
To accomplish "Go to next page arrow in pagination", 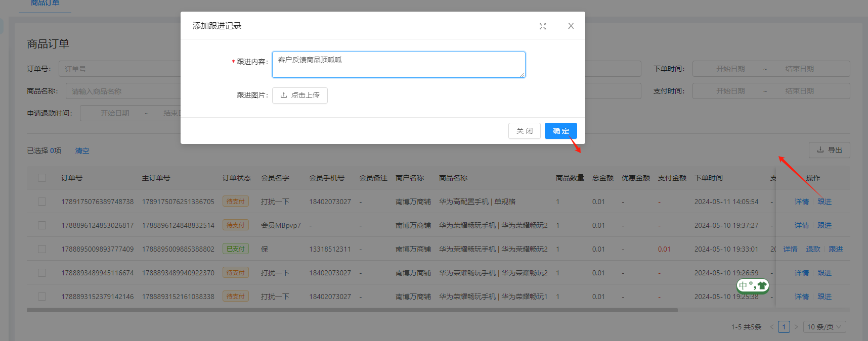I will pyautogui.click(x=796, y=327).
